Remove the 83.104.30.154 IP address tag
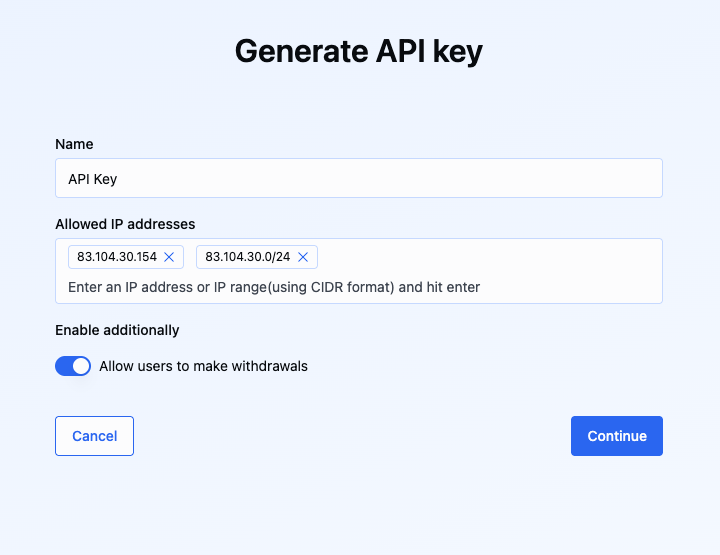The image size is (720, 555). 169,257
